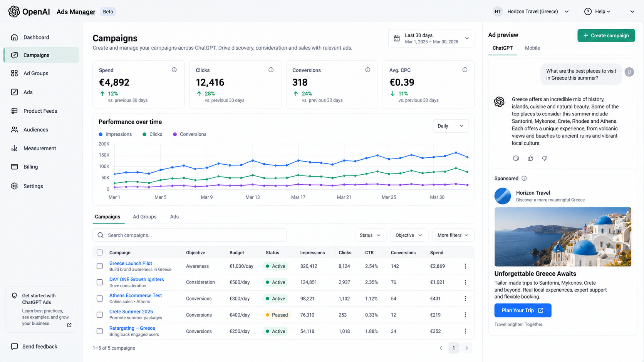Toggle the Conversions legend series
The image size is (644, 362).
pos(190,134)
